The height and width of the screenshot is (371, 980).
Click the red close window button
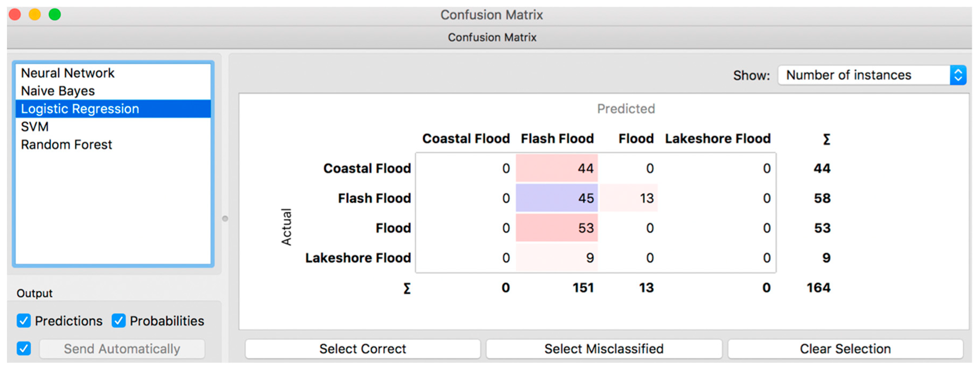pos(15,15)
